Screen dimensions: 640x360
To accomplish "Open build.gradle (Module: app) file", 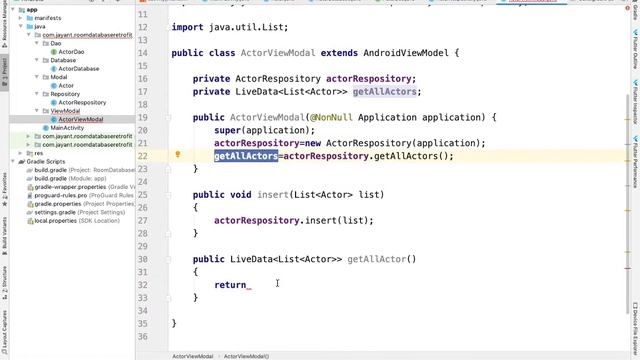I will coord(66,178).
